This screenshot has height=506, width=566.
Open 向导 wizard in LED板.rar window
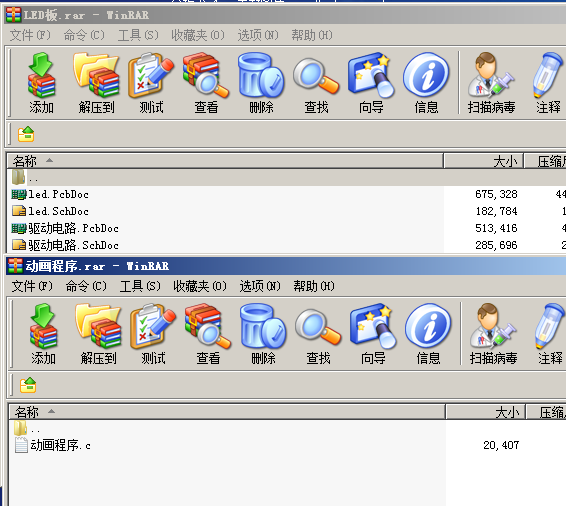click(371, 83)
